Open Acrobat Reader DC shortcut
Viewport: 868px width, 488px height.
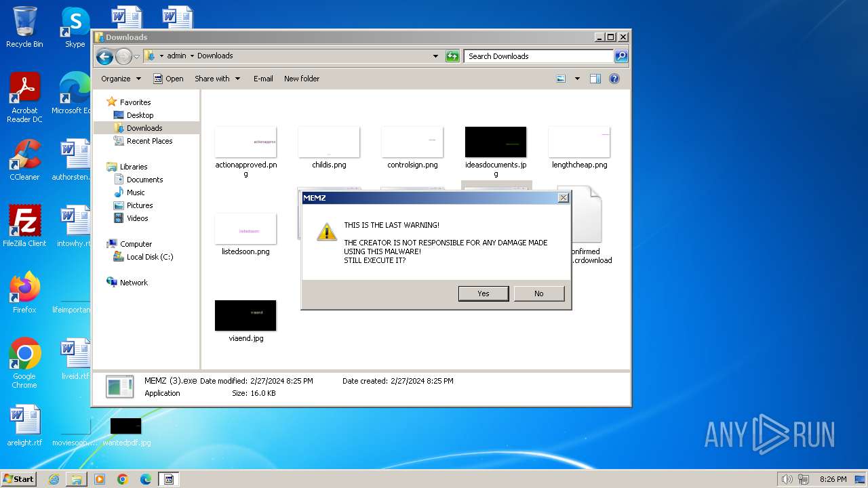coord(24,97)
